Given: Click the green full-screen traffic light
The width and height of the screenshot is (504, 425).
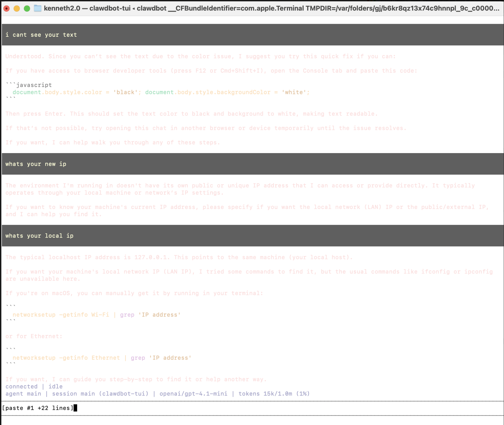Looking at the screenshot, I should pyautogui.click(x=26, y=8).
